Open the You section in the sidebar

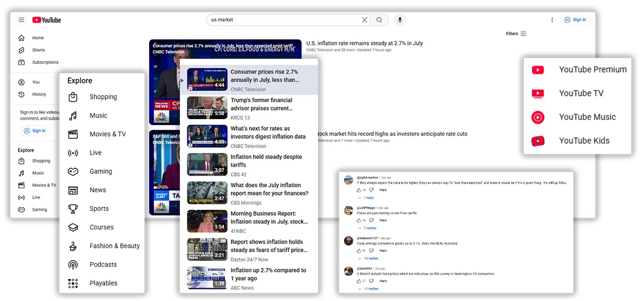pos(29,83)
